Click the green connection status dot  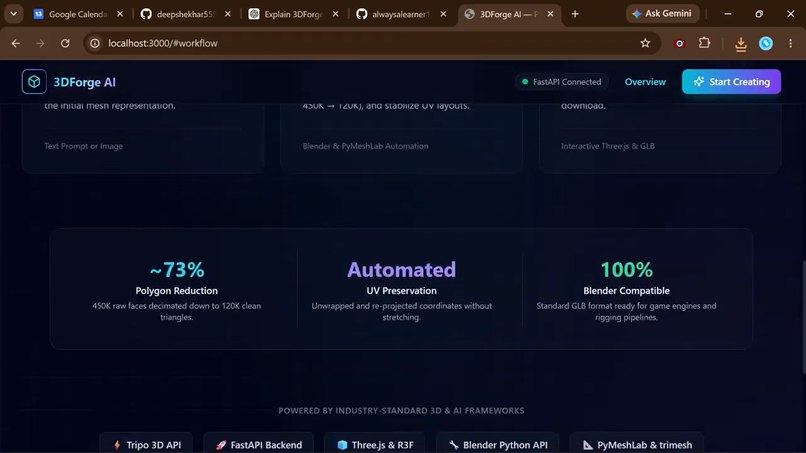point(525,82)
